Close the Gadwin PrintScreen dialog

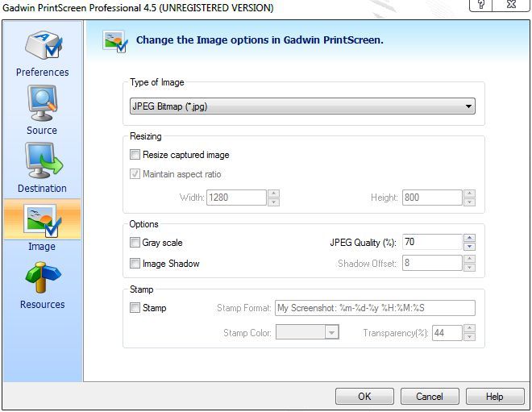click(x=511, y=5)
